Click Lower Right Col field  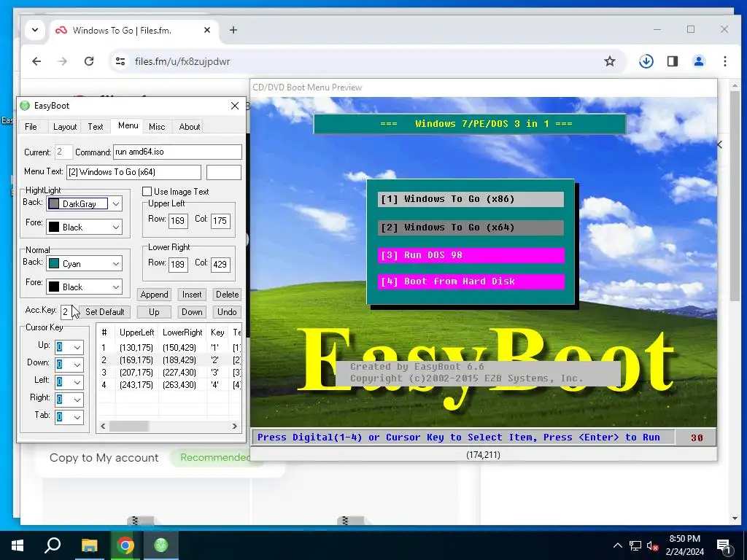[x=220, y=264]
